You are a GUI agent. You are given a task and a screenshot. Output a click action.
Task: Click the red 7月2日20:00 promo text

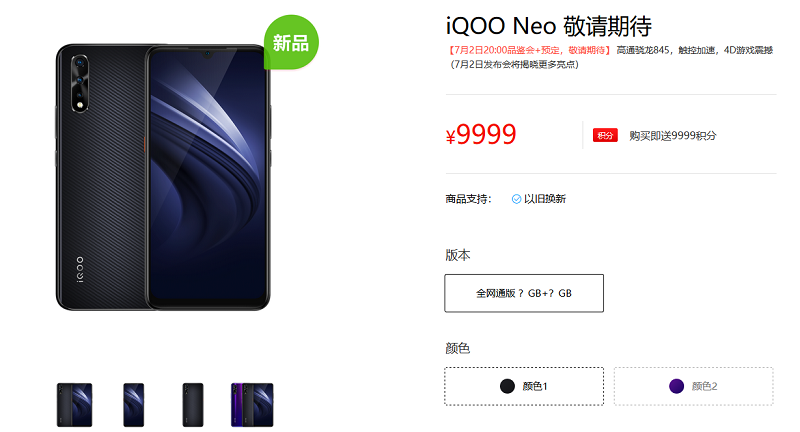(529, 50)
